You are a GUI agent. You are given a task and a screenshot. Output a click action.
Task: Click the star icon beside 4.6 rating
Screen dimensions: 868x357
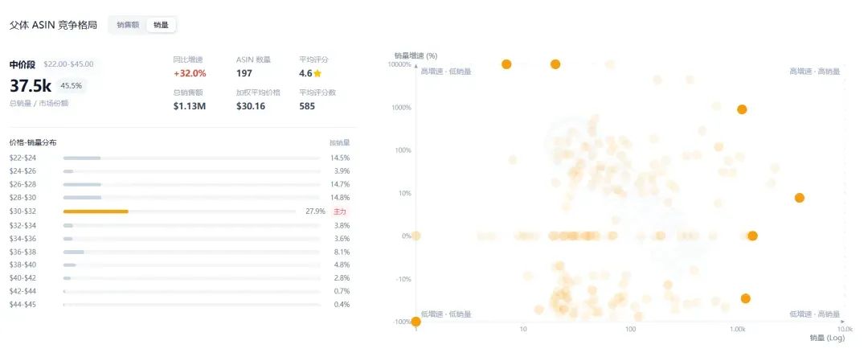point(317,73)
